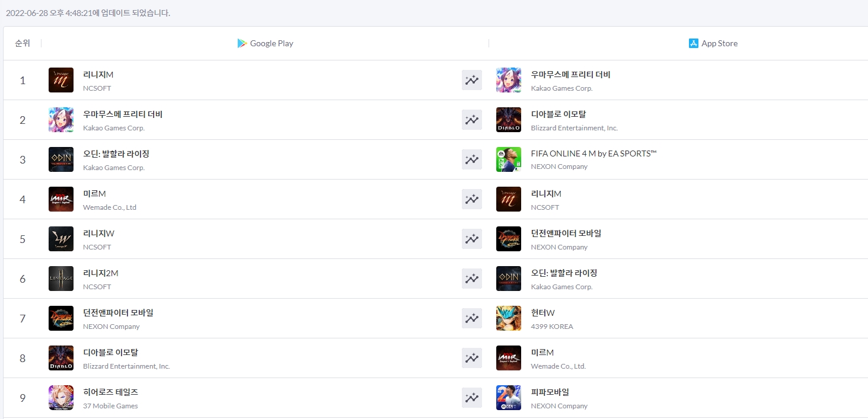Open the trend chart for 디아블로 이모탈 at rank 8
This screenshot has width=868, height=419.
[471, 358]
